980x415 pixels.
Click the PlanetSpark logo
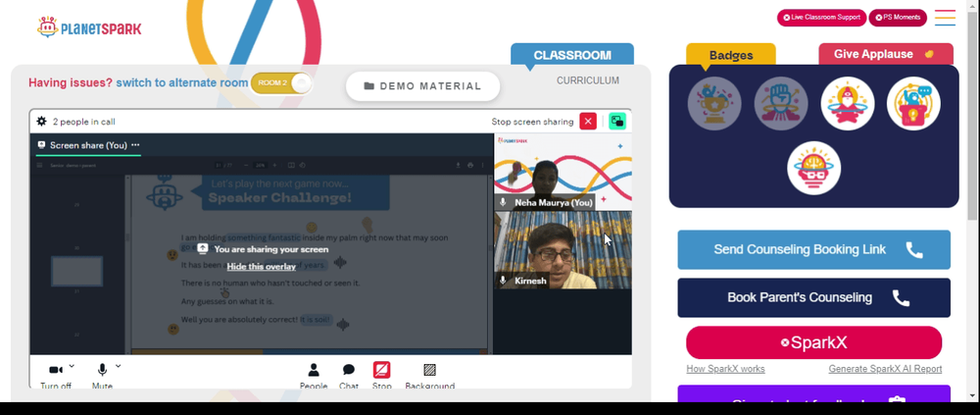[x=89, y=27]
